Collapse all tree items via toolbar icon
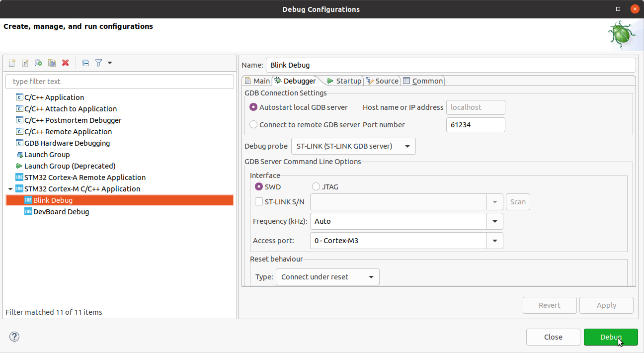This screenshot has width=644, height=353. tap(85, 63)
